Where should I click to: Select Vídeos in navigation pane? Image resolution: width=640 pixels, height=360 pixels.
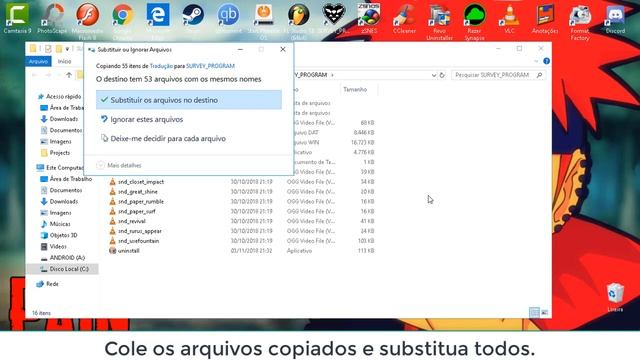(53, 247)
